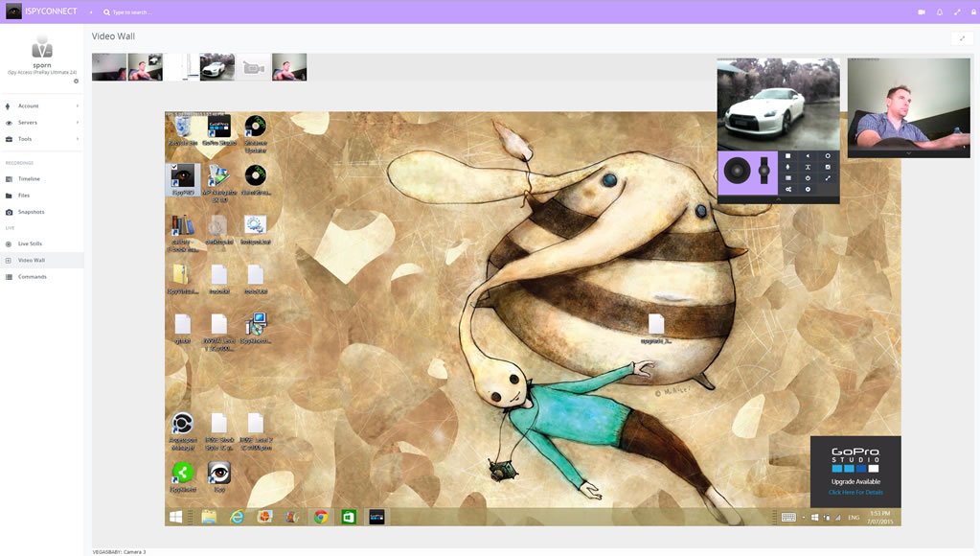The height and width of the screenshot is (556, 980).
Task: Click the text-cursor icon in the camera controls
Action: (x=808, y=167)
